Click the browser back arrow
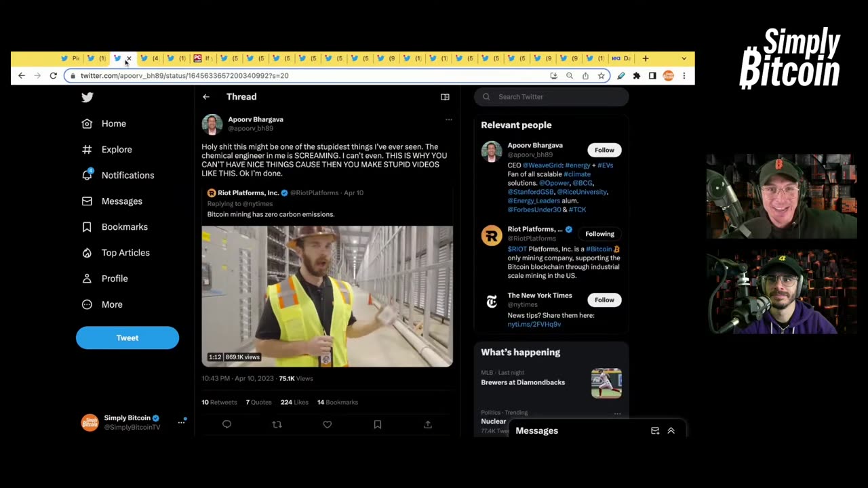 (x=22, y=76)
